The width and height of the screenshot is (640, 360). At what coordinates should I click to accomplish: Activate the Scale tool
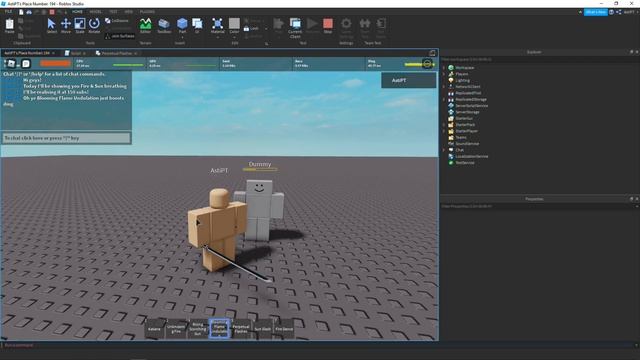coord(80,25)
